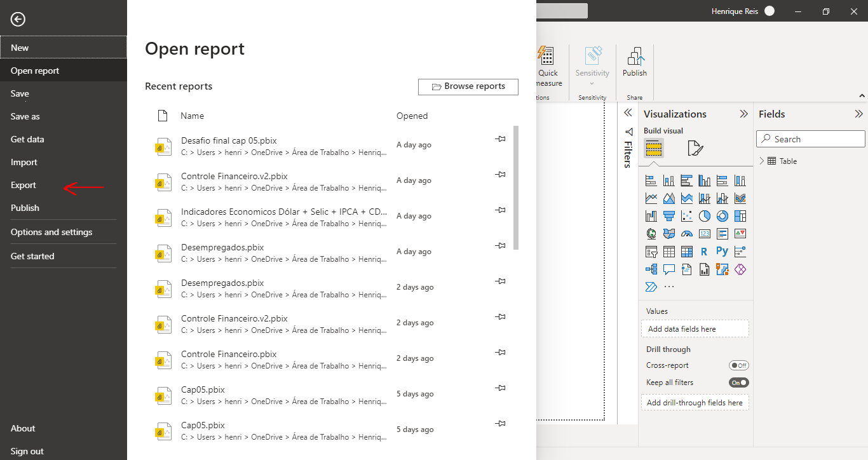Screen dimensions: 868x460
Task: Select the Matrix visual
Action: pos(686,252)
